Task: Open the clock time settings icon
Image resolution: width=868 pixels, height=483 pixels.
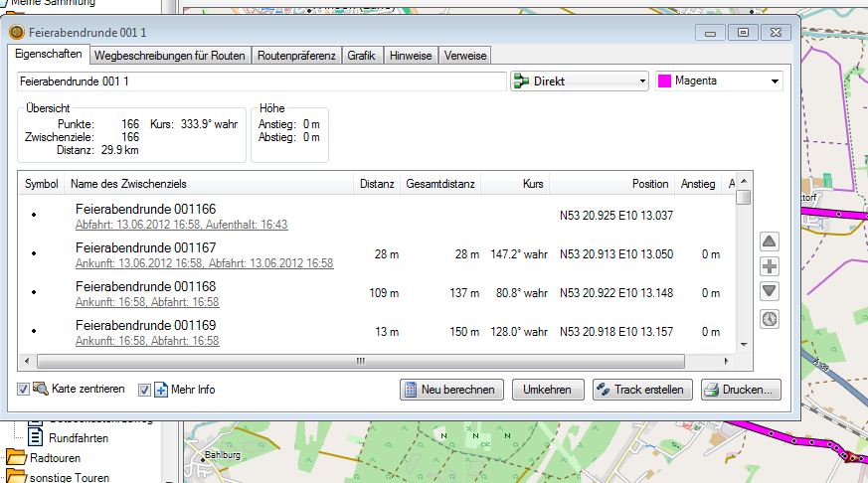Action: pyautogui.click(x=770, y=319)
